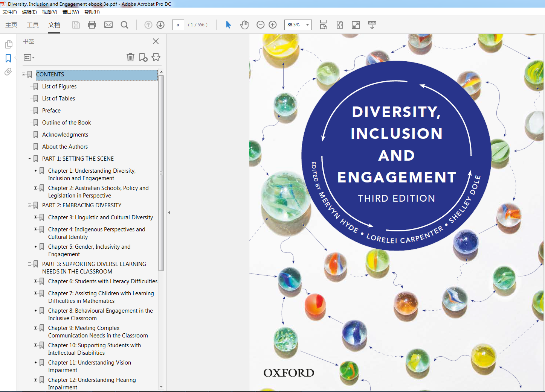Delete selected bookmark trash icon
The height and width of the screenshot is (392, 545).
click(130, 57)
